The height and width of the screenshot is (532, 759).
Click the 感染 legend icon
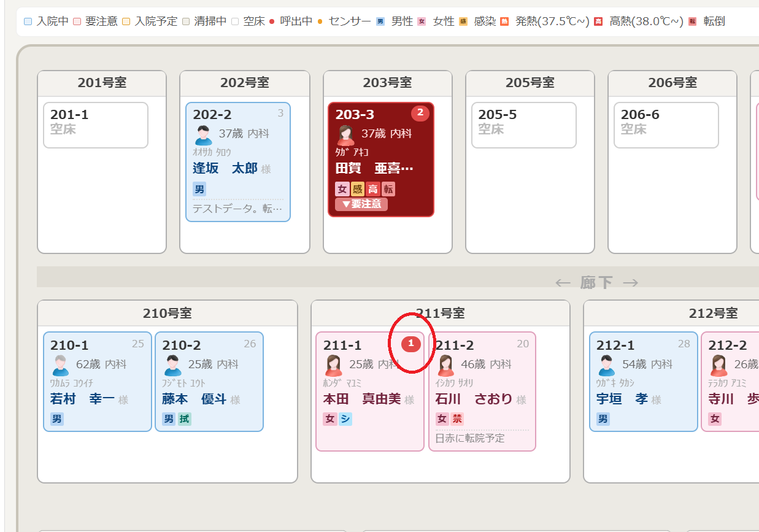coord(463,21)
